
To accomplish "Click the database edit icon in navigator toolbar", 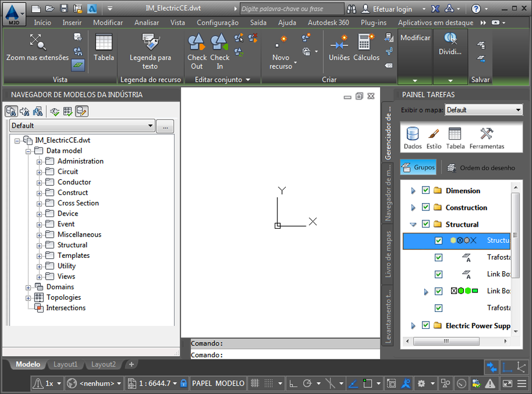I will click(x=82, y=111).
